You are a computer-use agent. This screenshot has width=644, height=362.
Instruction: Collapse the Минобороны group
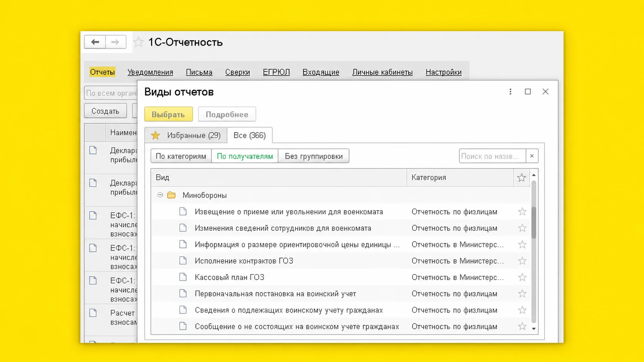click(160, 195)
